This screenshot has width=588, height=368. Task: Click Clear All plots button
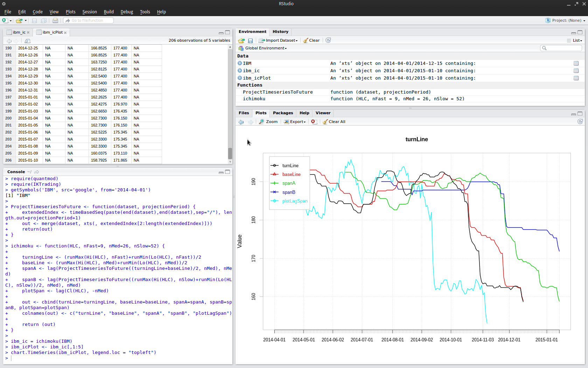click(334, 122)
